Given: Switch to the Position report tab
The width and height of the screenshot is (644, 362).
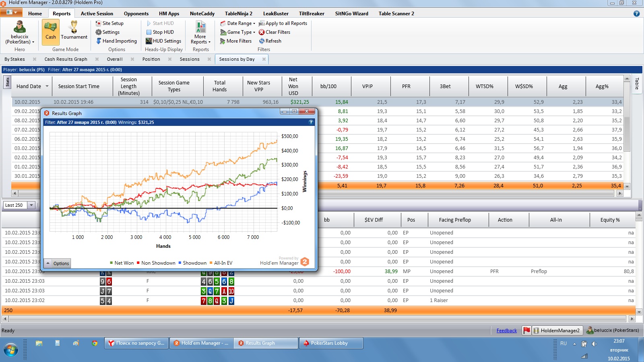Looking at the screenshot, I should coord(151,59).
